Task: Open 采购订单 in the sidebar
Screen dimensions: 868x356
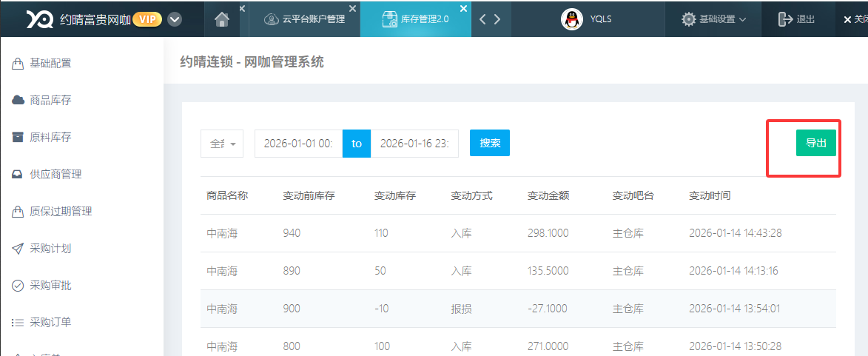Action: coord(50,322)
